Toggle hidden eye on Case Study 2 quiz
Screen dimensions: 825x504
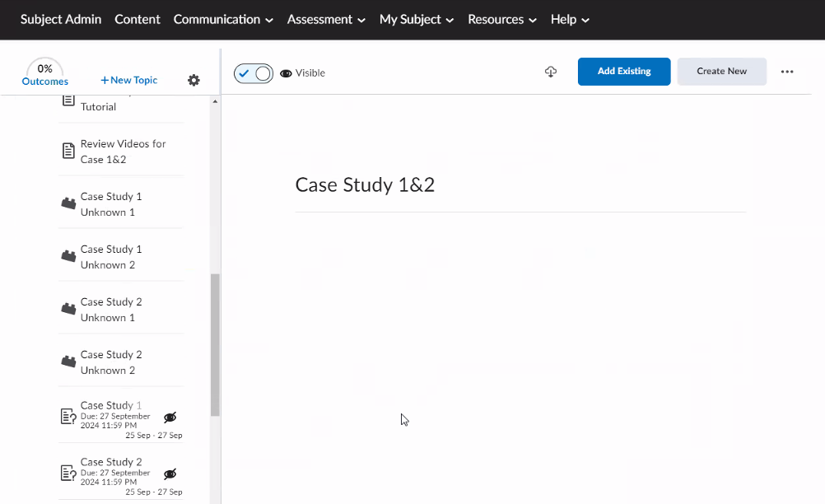[x=170, y=474]
